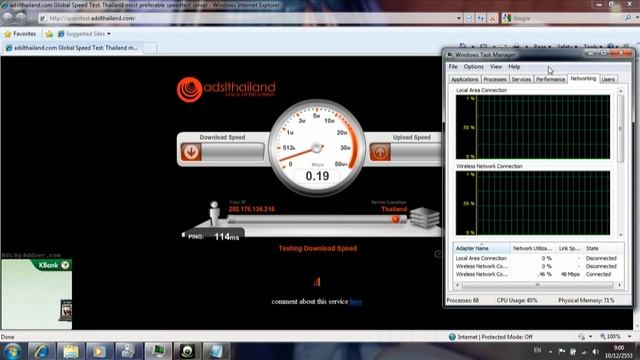Click the KBank advertisement banner
Image resolution: width=640 pixels, height=360 pixels.
pyautogui.click(x=37, y=294)
